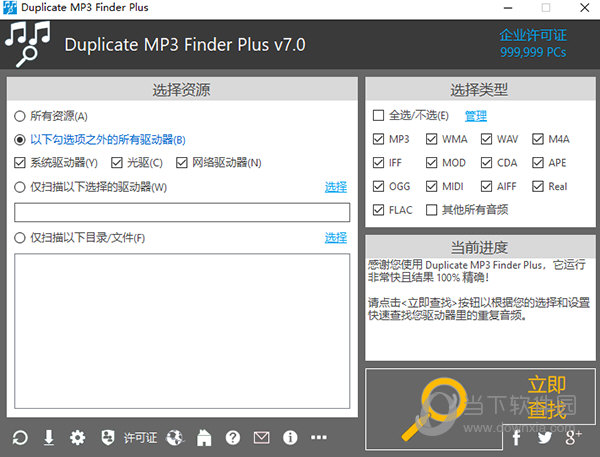The image size is (600, 457).
Task: Click the selected drives text field
Action: [x=182, y=212]
